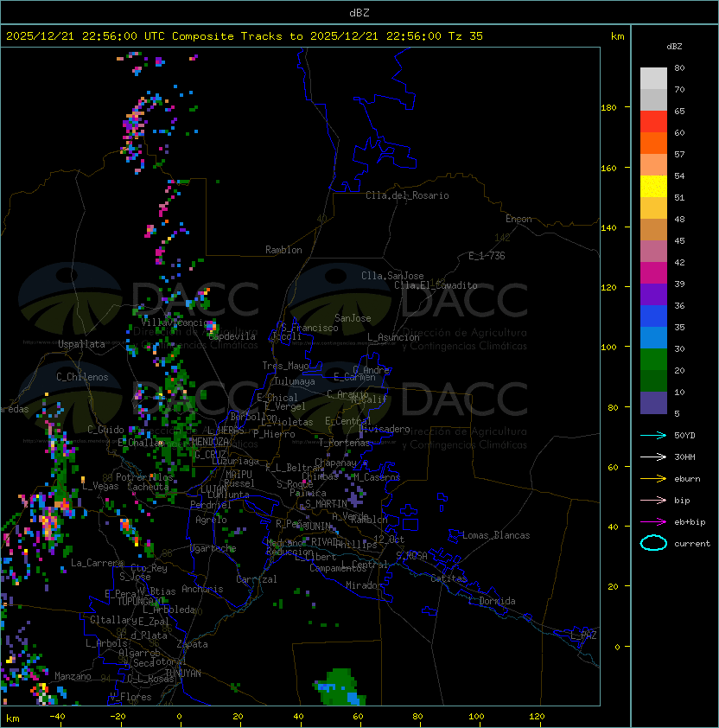Click the Manzano label

point(73,676)
